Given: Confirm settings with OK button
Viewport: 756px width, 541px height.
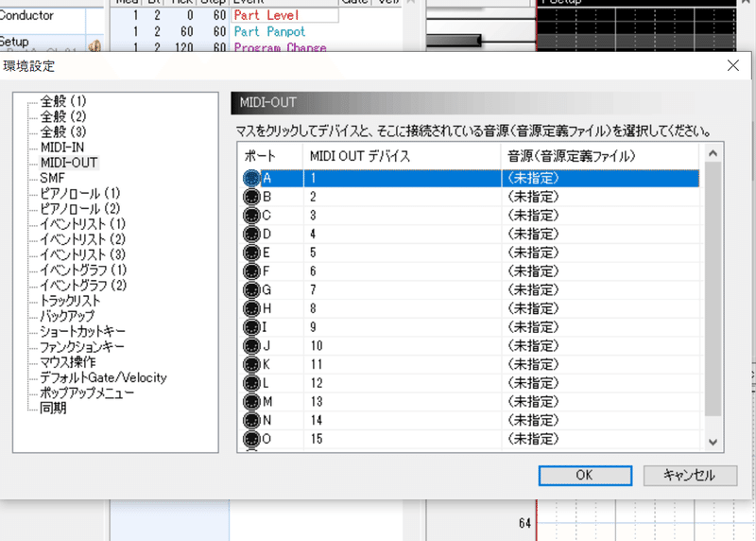Looking at the screenshot, I should [x=585, y=476].
